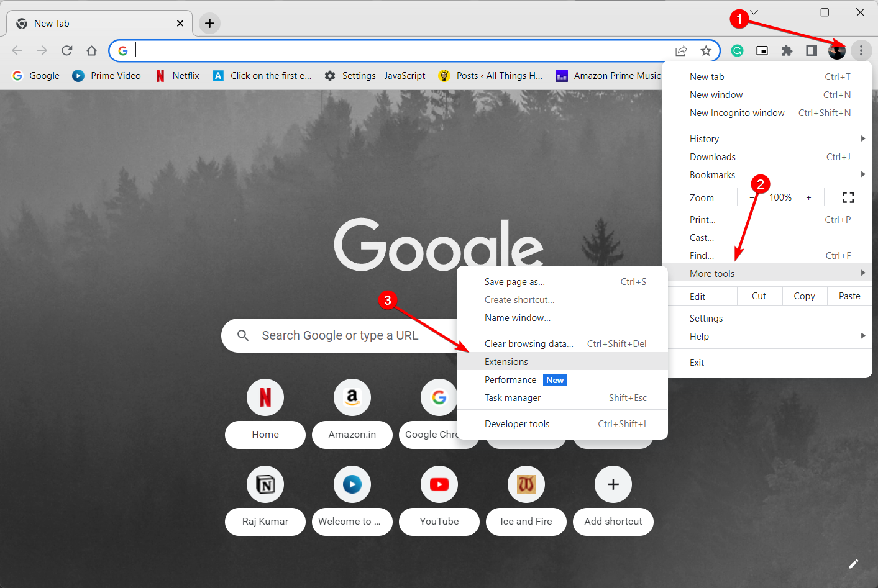Bookmark this page with the star icon
This screenshot has height=588, width=878.
[704, 50]
